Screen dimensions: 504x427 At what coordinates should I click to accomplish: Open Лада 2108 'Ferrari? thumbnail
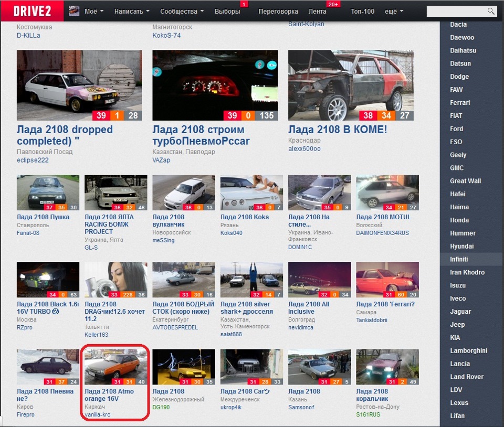(x=387, y=280)
